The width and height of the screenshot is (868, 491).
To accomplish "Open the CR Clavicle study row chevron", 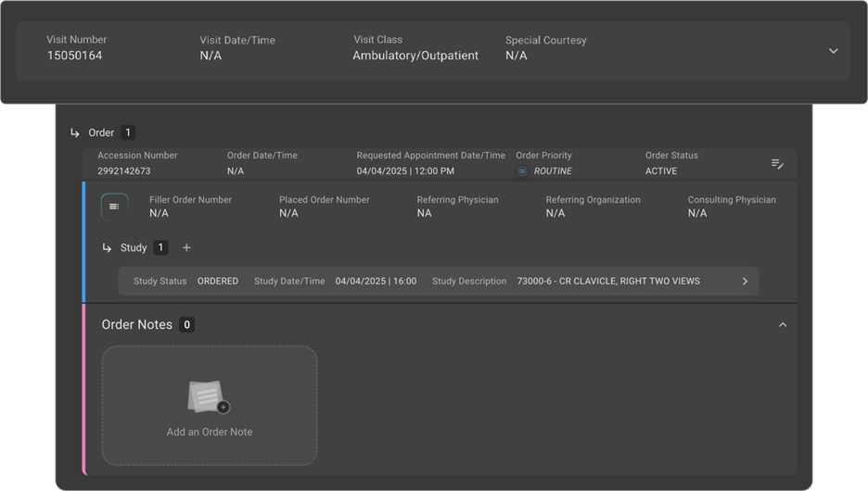I will (x=745, y=282).
